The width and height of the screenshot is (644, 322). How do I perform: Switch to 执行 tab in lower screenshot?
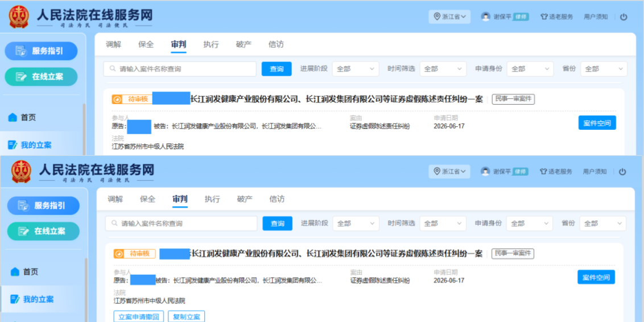pos(212,200)
